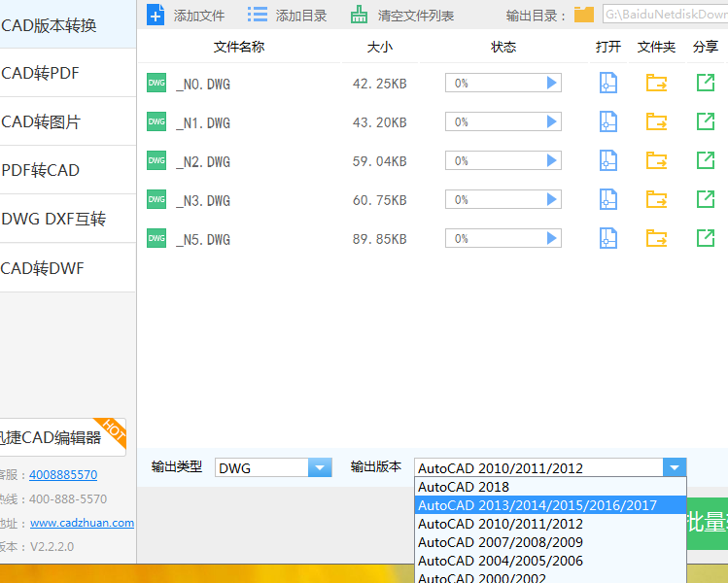Open converted file for _N1.DWG
Image resolution: width=728 pixels, height=583 pixels.
coord(607,122)
